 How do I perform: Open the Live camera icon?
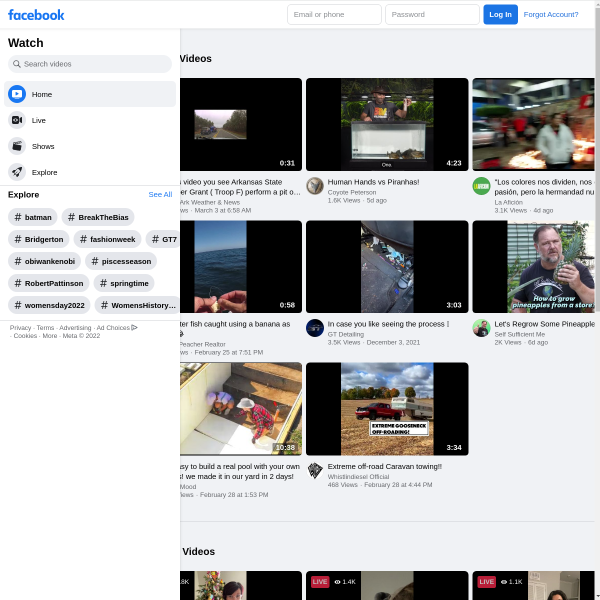coord(17,120)
